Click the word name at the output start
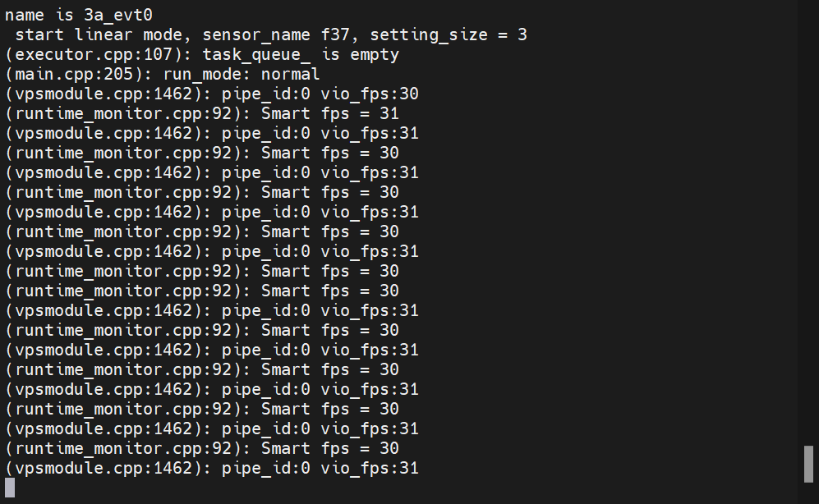This screenshot has height=504, width=819. pos(25,15)
